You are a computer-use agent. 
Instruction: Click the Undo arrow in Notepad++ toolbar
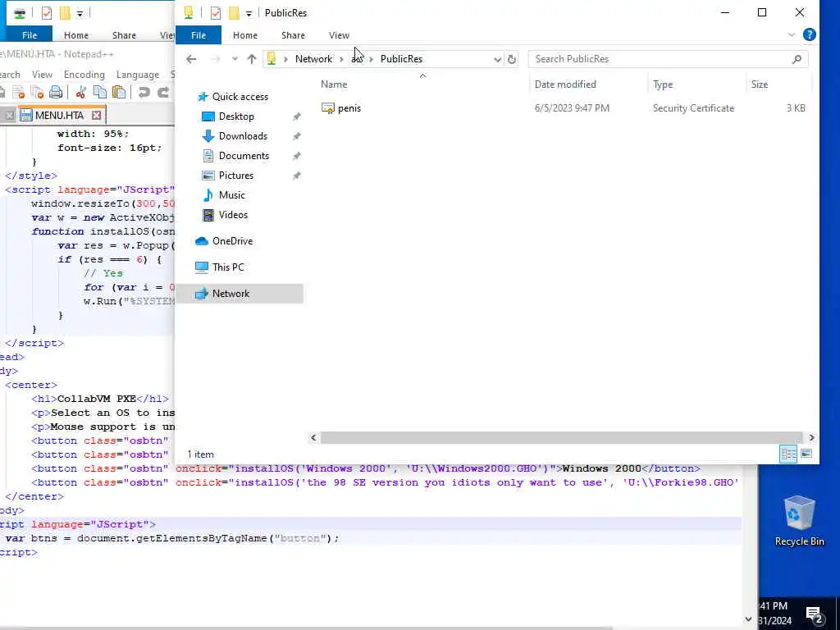[144, 92]
